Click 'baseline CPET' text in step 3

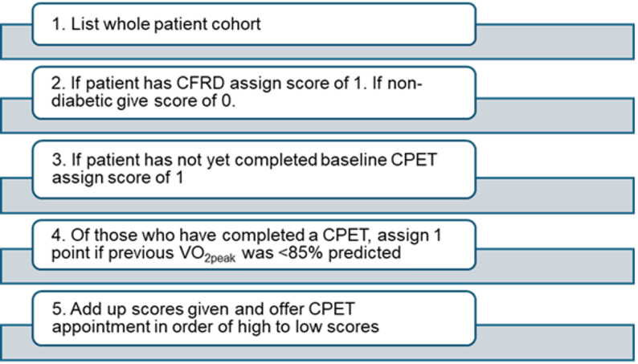point(378,160)
